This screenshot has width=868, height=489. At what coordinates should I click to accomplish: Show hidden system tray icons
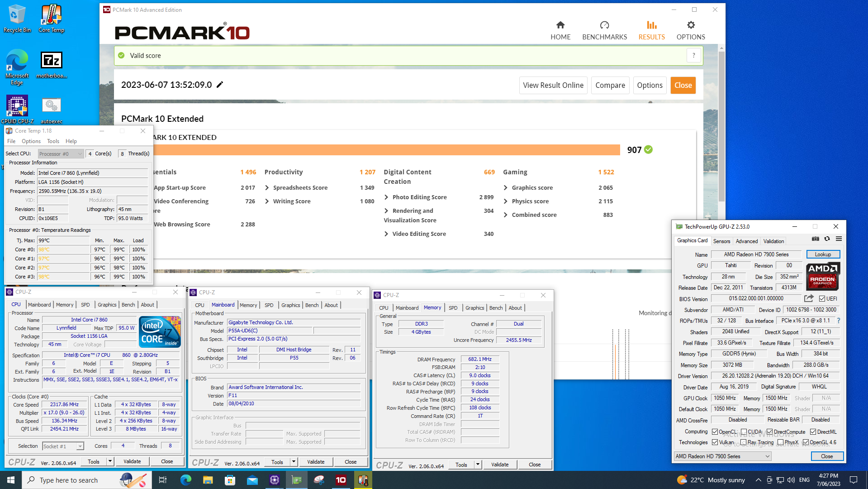click(x=758, y=480)
